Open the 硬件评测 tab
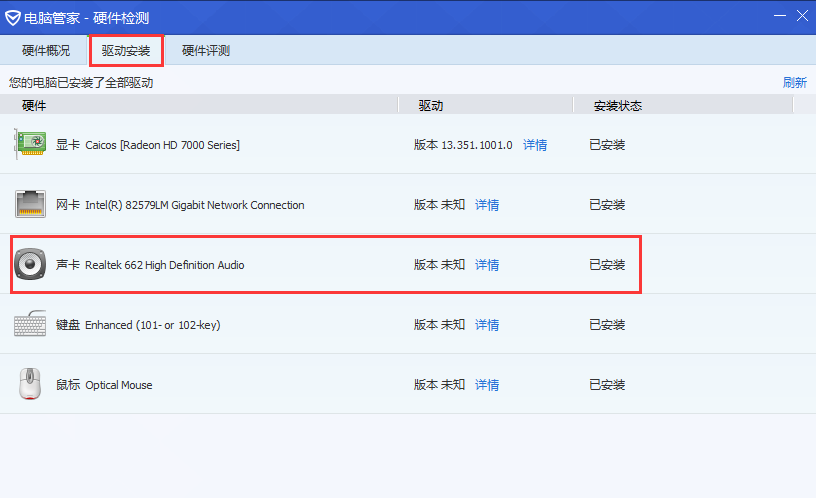This screenshot has height=498, width=816. pos(206,50)
